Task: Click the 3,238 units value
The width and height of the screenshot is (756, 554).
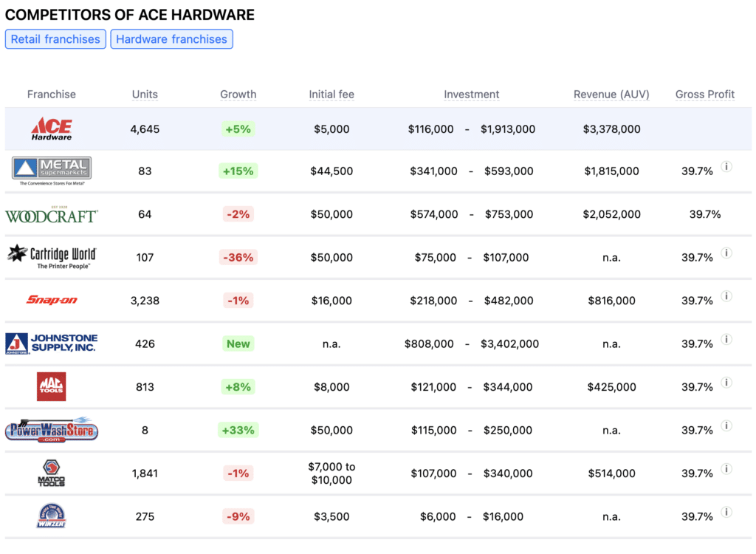Action: [x=145, y=301]
